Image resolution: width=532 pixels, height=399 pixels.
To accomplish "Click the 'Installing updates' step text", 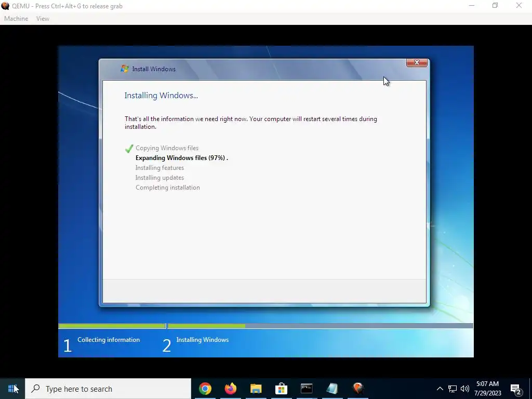I will 159,178.
